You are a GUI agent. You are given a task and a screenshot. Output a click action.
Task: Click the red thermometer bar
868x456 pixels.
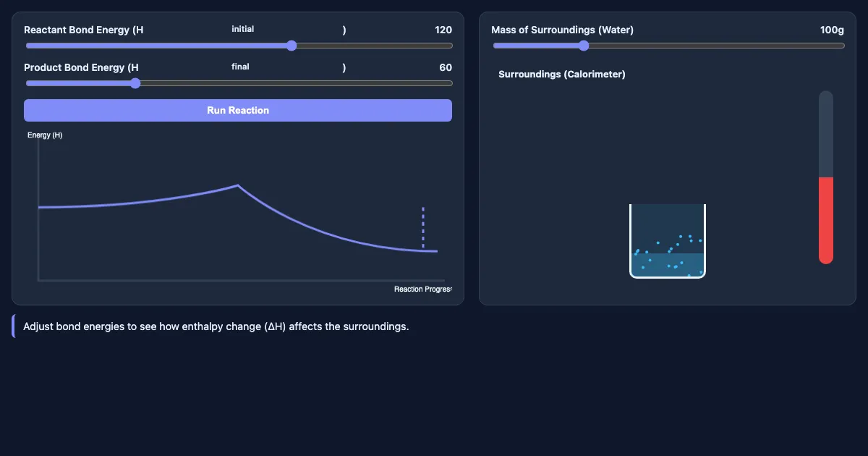(x=826, y=220)
